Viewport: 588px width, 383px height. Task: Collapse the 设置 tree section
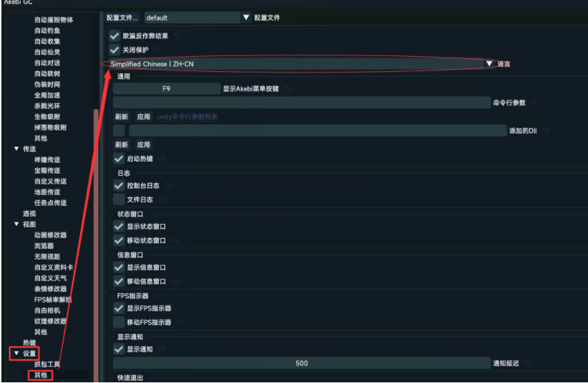[16, 353]
